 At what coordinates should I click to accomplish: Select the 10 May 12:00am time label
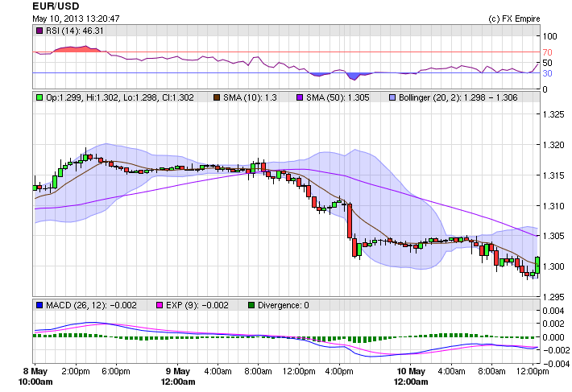pyautogui.click(x=411, y=376)
